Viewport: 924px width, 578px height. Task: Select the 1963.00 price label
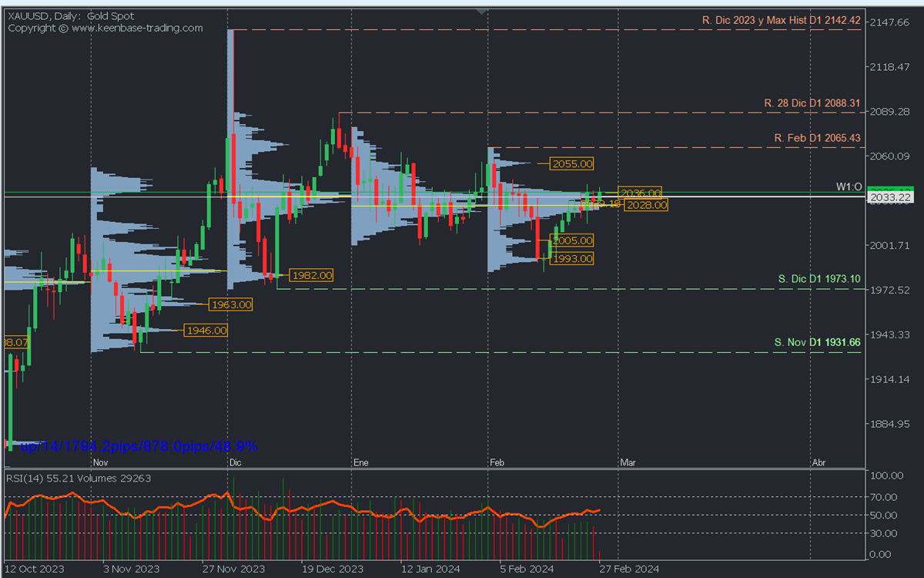point(231,305)
